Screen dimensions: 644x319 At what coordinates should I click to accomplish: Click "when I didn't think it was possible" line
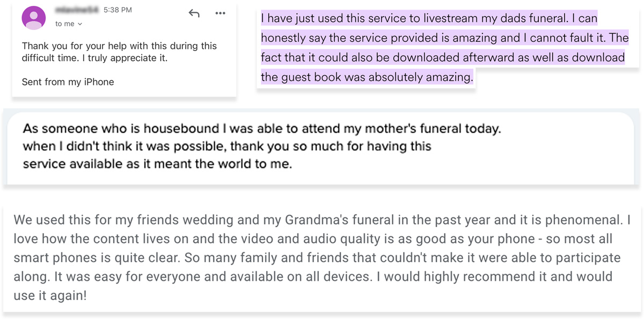(226, 147)
